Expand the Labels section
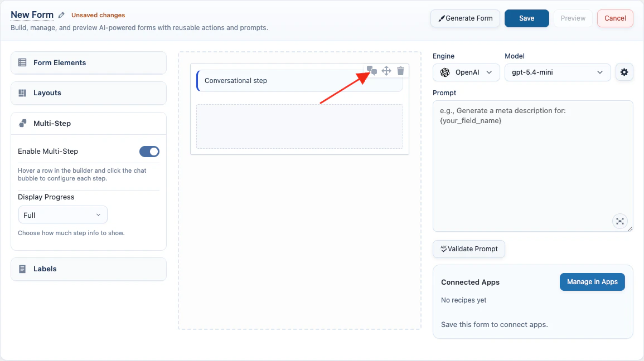The height and width of the screenshot is (361, 644). pyautogui.click(x=88, y=269)
